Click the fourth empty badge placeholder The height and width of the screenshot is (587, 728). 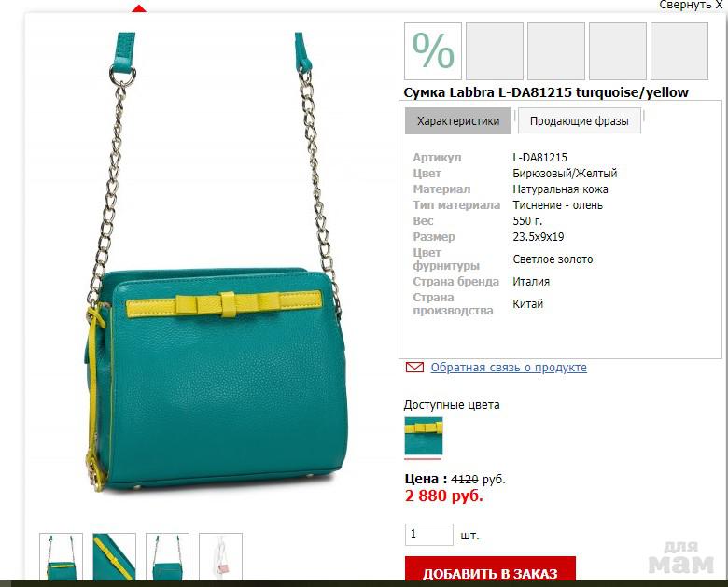pyautogui.click(x=618, y=51)
